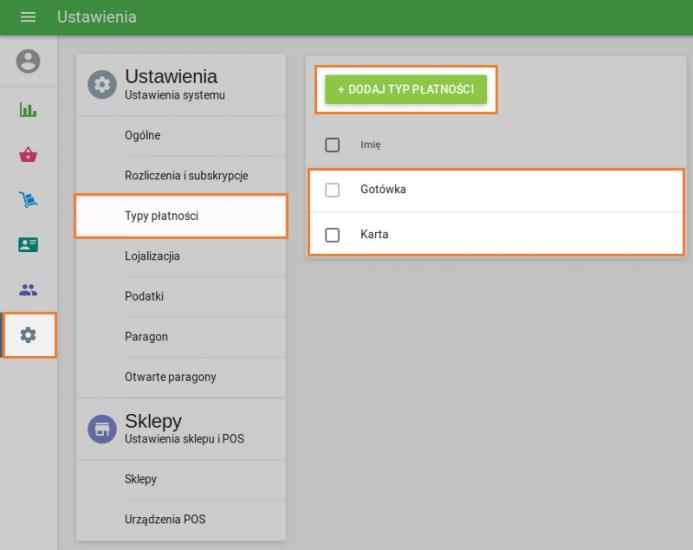
Task: Toggle the select-all checkbox beside Imię
Action: (333, 145)
